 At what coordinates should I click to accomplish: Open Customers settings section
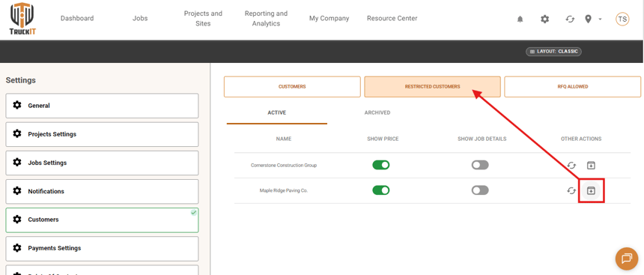coord(102,220)
